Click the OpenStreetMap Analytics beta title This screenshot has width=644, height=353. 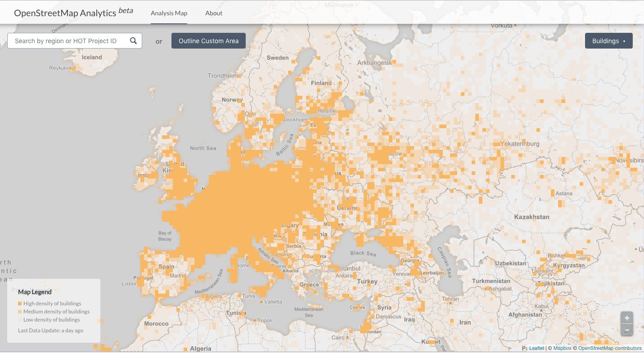click(x=73, y=12)
